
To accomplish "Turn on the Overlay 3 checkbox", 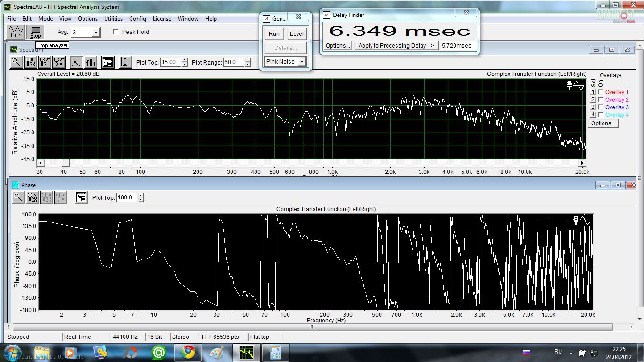I will [x=601, y=107].
